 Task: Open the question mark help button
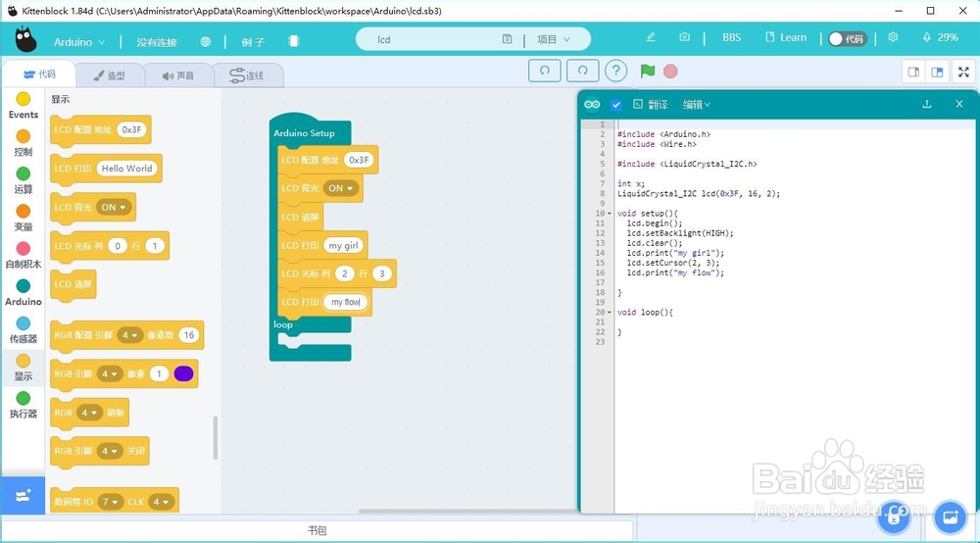click(616, 71)
